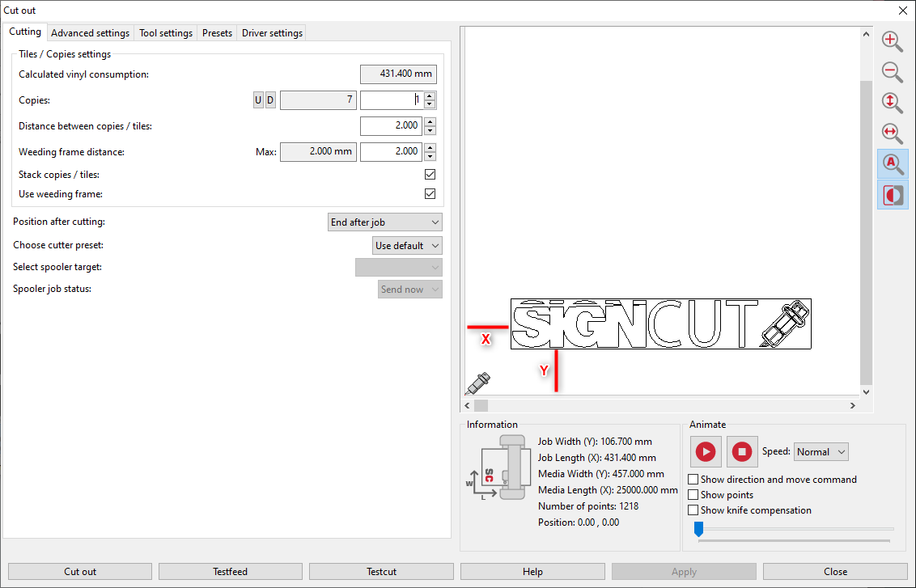Viewport: 916px width, 588px height.
Task: Click the Apply button
Action: (x=684, y=572)
